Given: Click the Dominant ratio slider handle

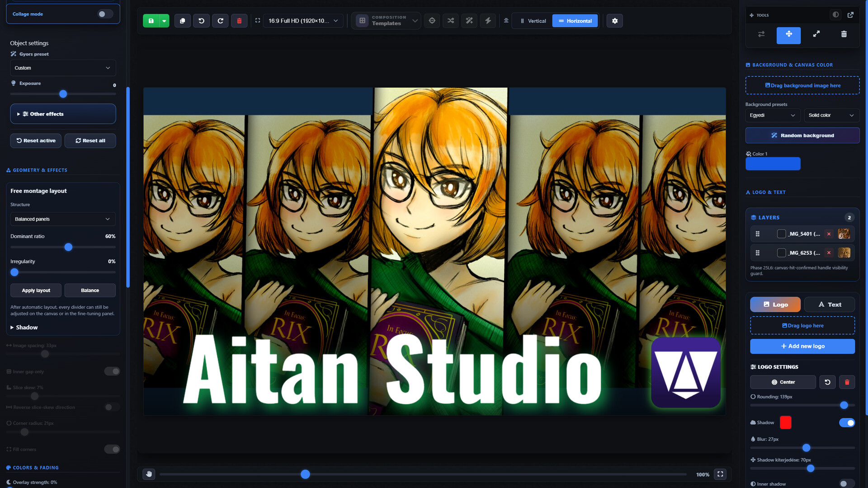Looking at the screenshot, I should pos(68,247).
